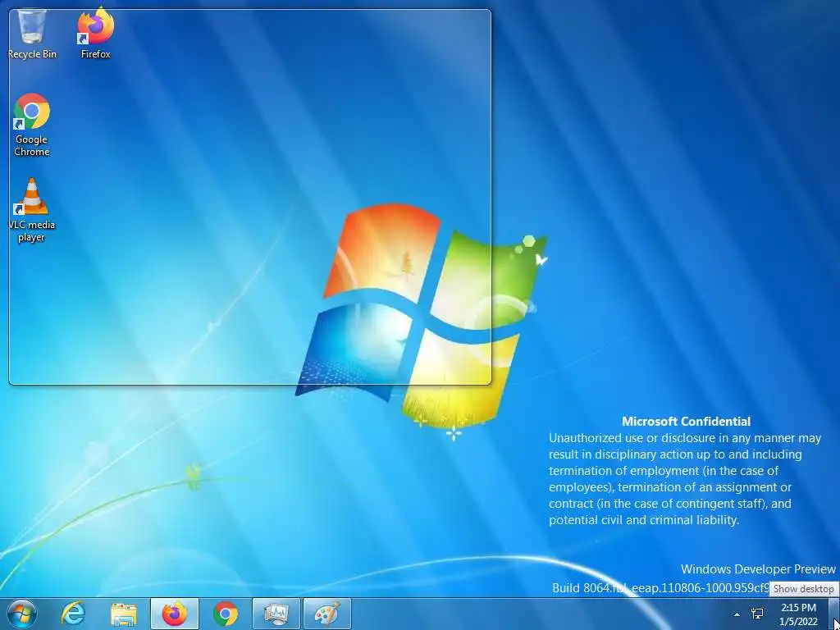The height and width of the screenshot is (630, 840).
Task: Open Google Chrome from the taskbar
Action: 226,614
